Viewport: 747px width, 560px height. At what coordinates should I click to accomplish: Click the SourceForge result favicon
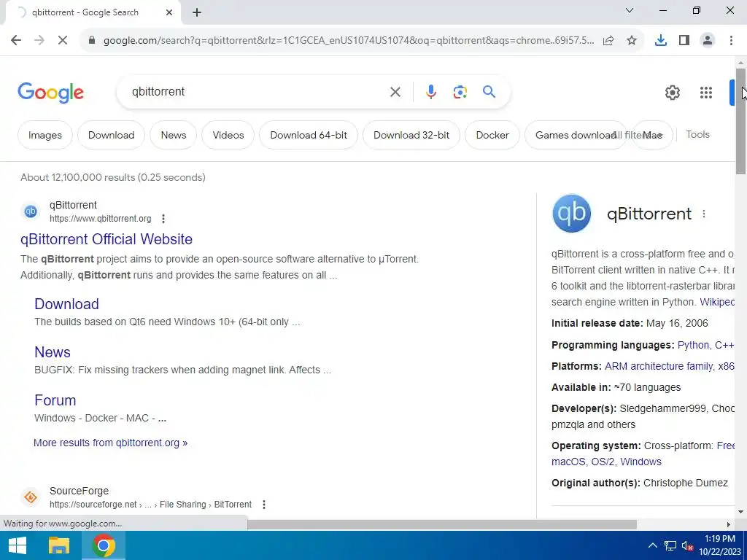31,497
